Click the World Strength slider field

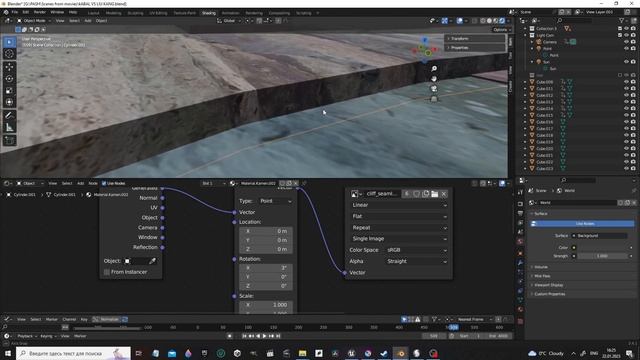602,256
